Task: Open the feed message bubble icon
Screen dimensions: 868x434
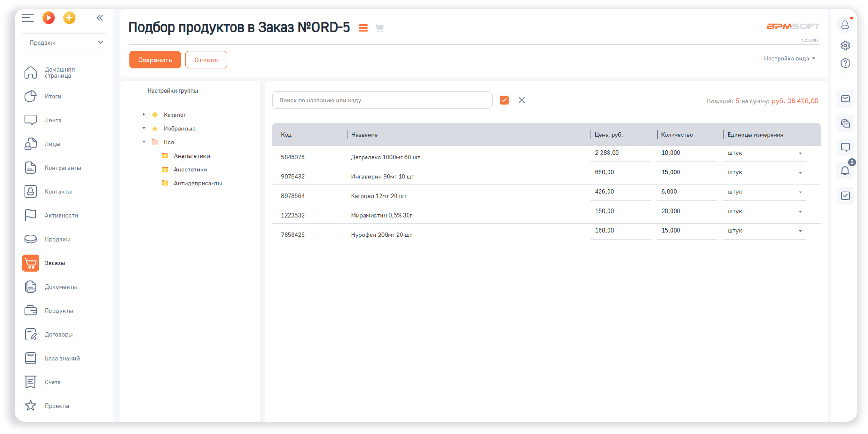Action: (845, 147)
